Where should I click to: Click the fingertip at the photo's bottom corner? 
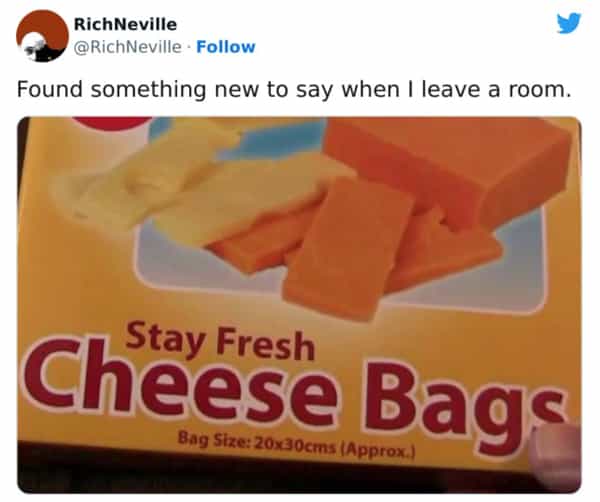point(559,455)
